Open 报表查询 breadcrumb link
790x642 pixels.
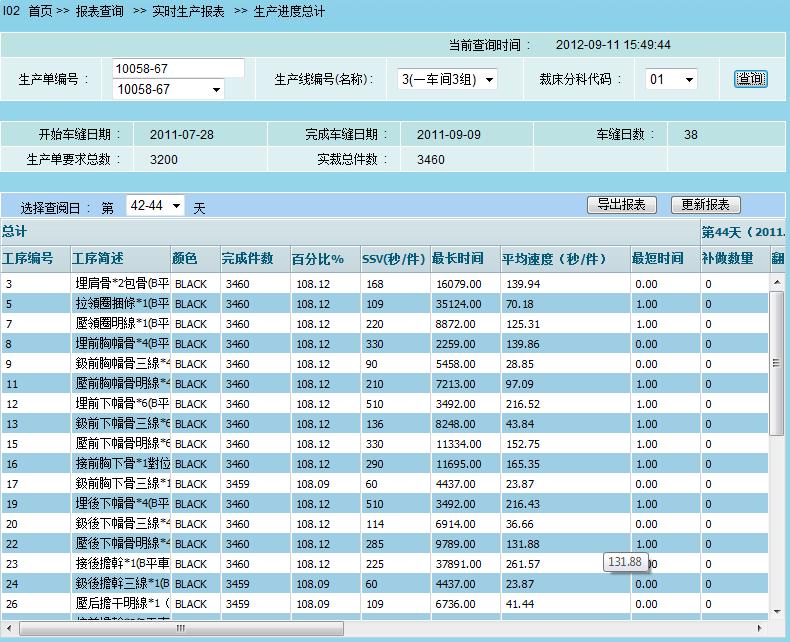(100, 11)
